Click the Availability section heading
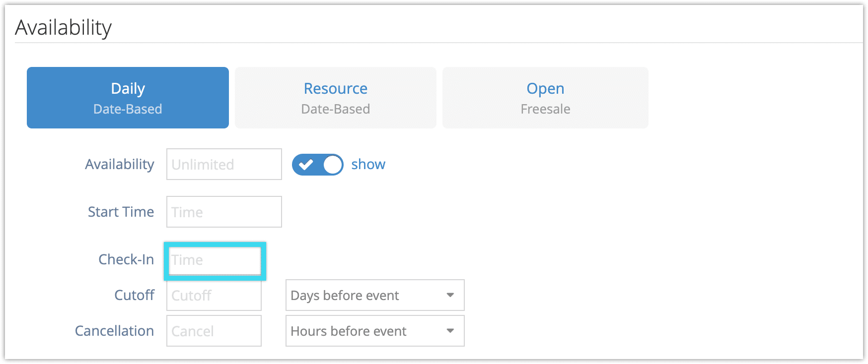868x364 pixels. point(64,27)
